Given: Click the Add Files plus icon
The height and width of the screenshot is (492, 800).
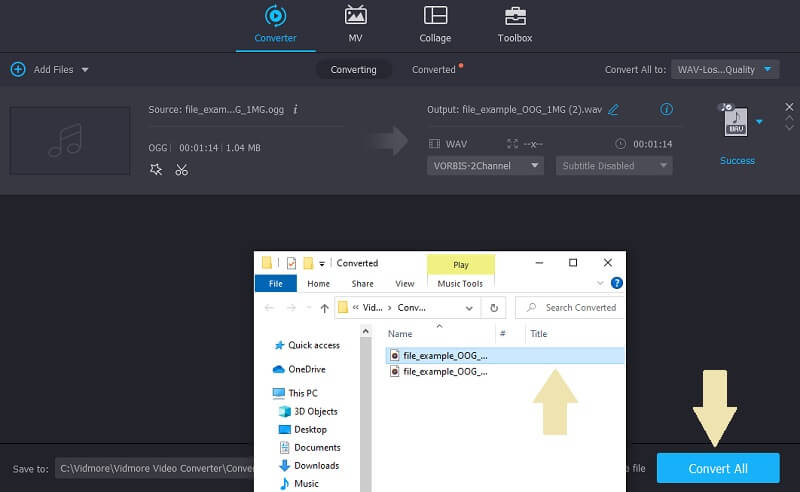Looking at the screenshot, I should [17, 69].
